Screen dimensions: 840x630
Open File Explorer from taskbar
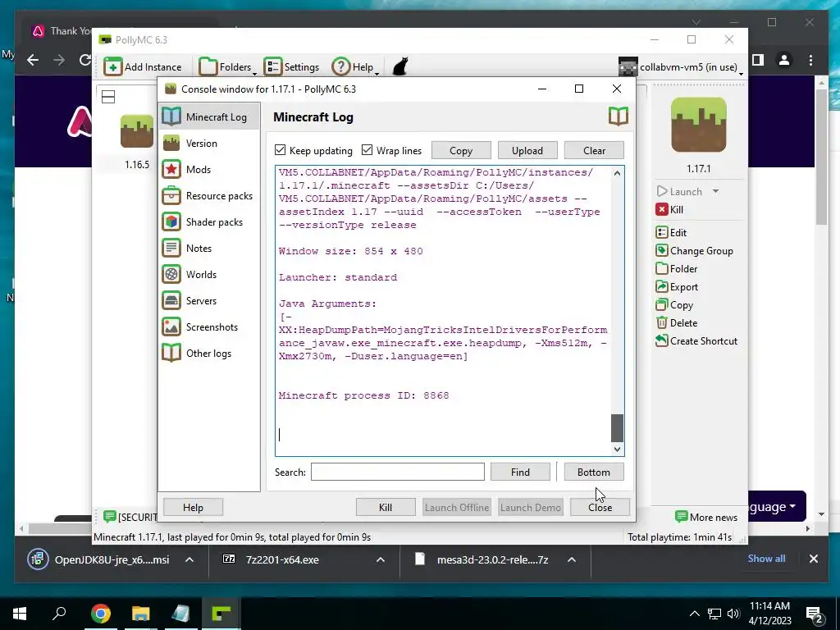click(x=140, y=614)
